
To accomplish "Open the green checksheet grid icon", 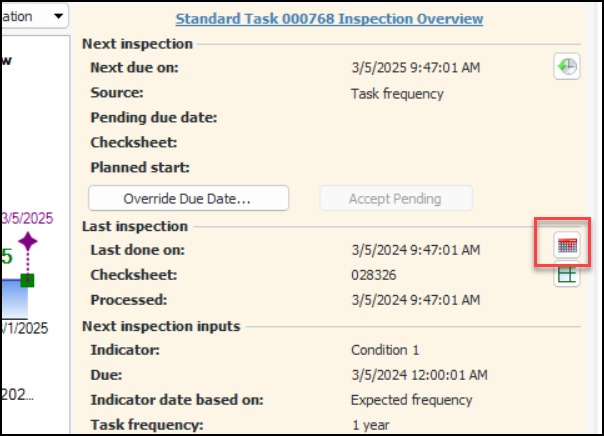I will pyautogui.click(x=567, y=276).
